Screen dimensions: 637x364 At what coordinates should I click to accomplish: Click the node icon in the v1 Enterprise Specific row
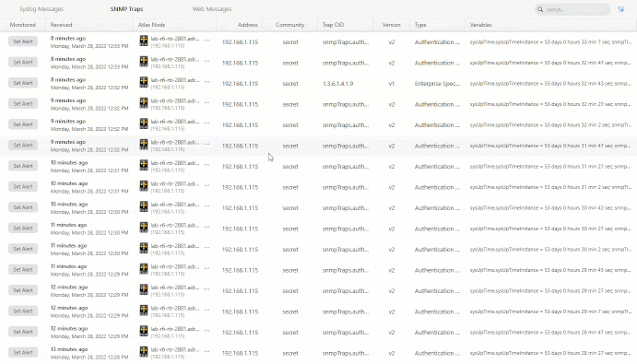coord(144,82)
